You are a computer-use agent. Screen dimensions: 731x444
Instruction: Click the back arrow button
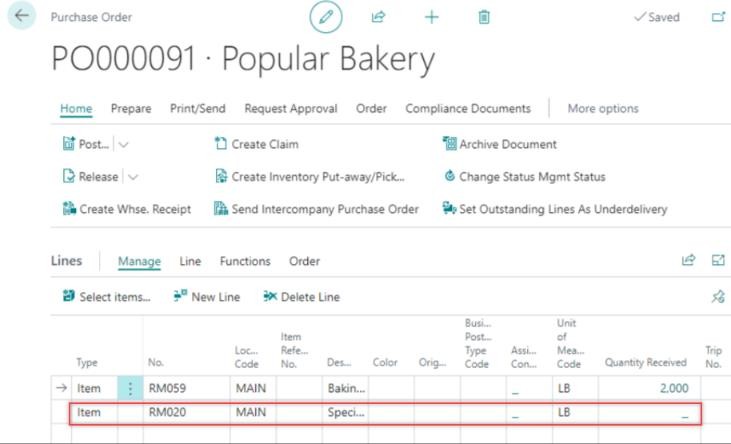pyautogui.click(x=21, y=16)
